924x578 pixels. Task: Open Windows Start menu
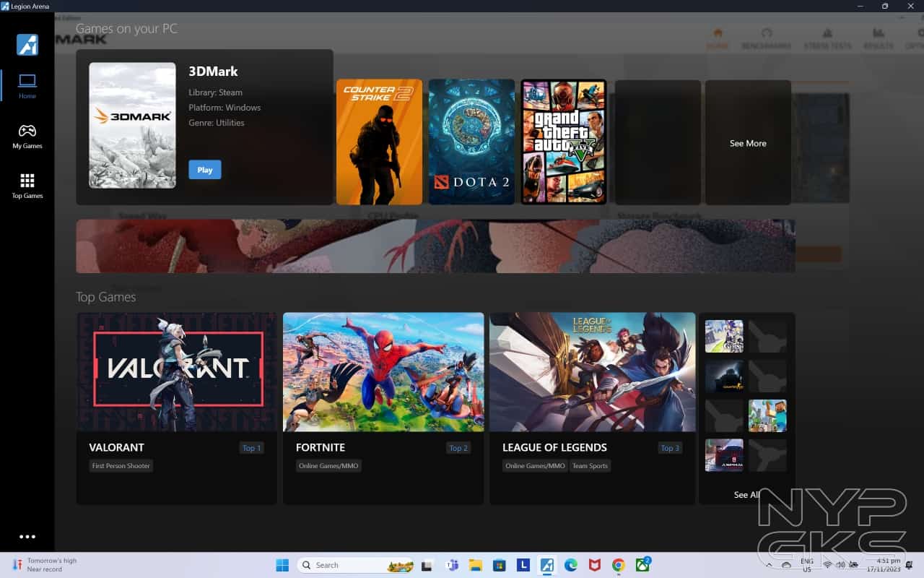click(x=282, y=565)
